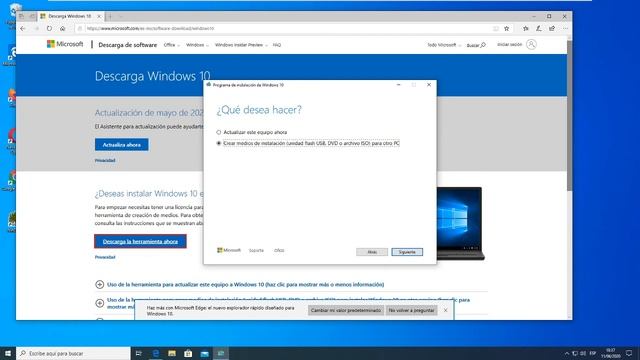Open the Windows Start menu
The width and height of the screenshot is (640, 360).
tap(8, 353)
